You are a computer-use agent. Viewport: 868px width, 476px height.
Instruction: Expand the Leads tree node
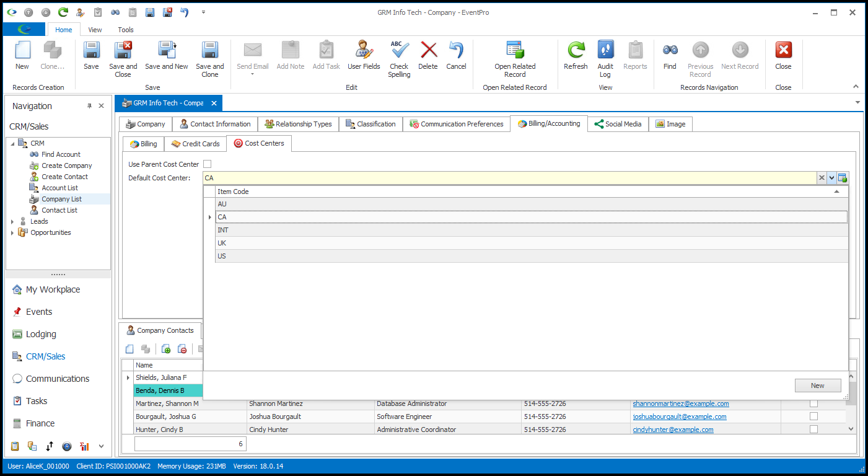click(x=12, y=221)
